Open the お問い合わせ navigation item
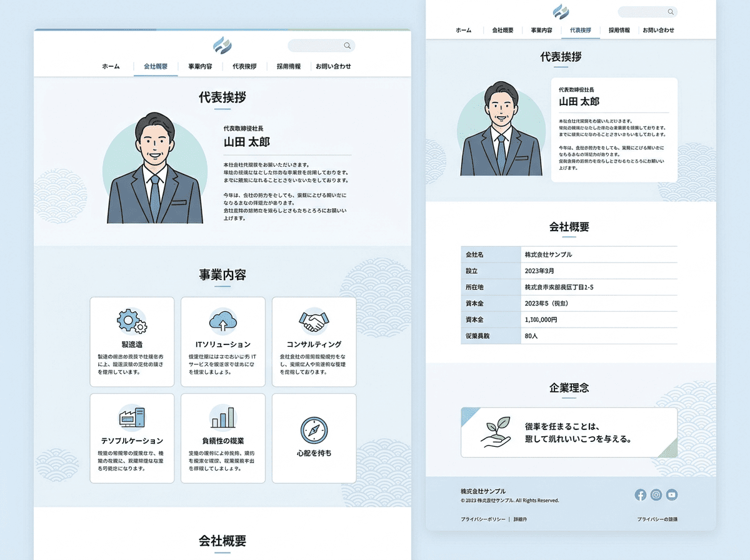750x560 pixels. coord(333,66)
